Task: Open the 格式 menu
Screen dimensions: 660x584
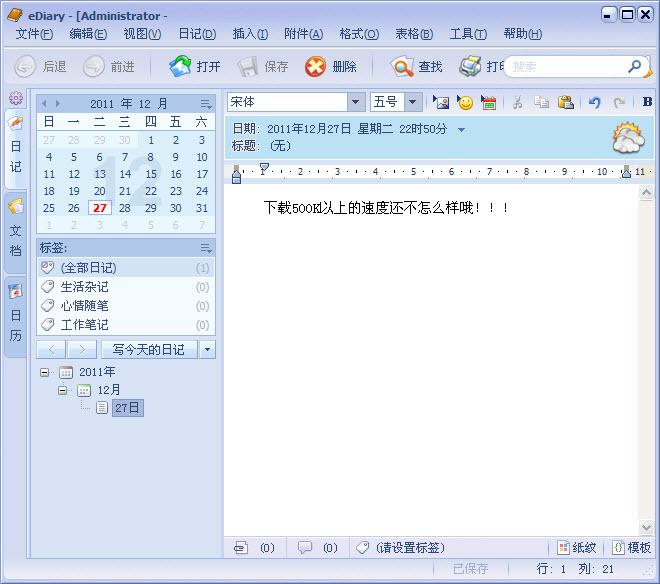Action: click(358, 34)
